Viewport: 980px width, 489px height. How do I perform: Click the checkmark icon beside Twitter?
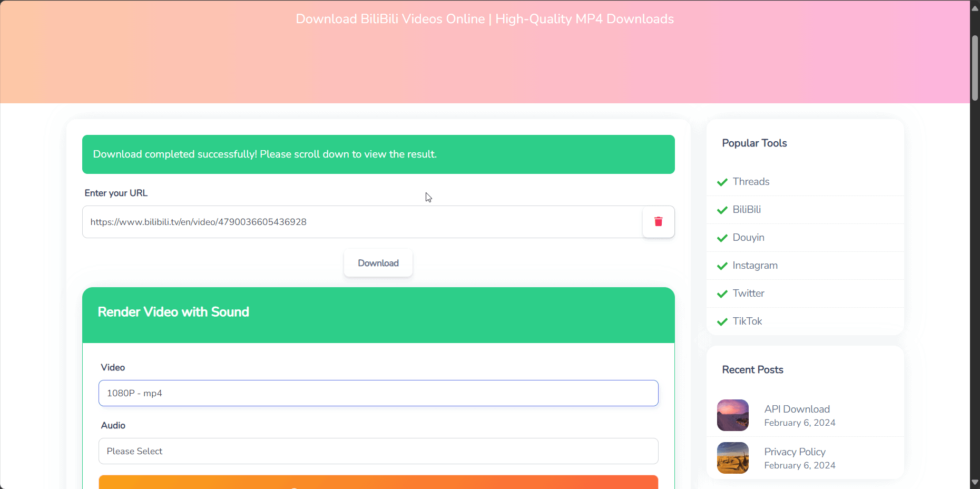[x=722, y=294]
